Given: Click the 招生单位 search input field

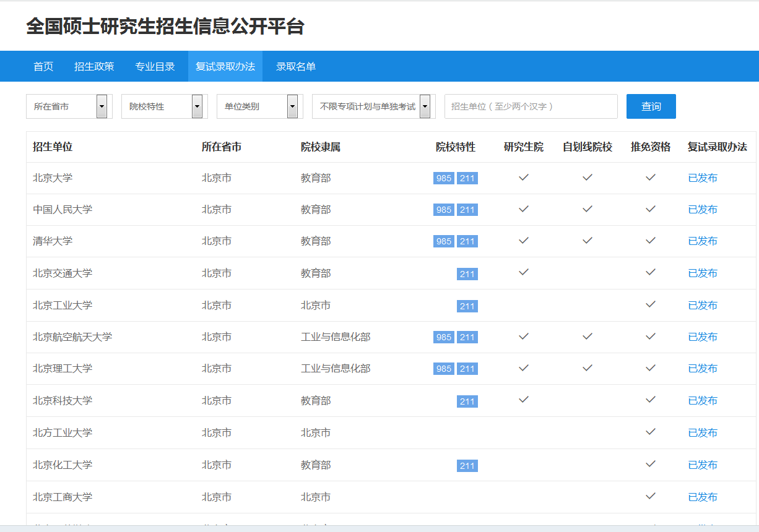Looking at the screenshot, I should point(531,106).
